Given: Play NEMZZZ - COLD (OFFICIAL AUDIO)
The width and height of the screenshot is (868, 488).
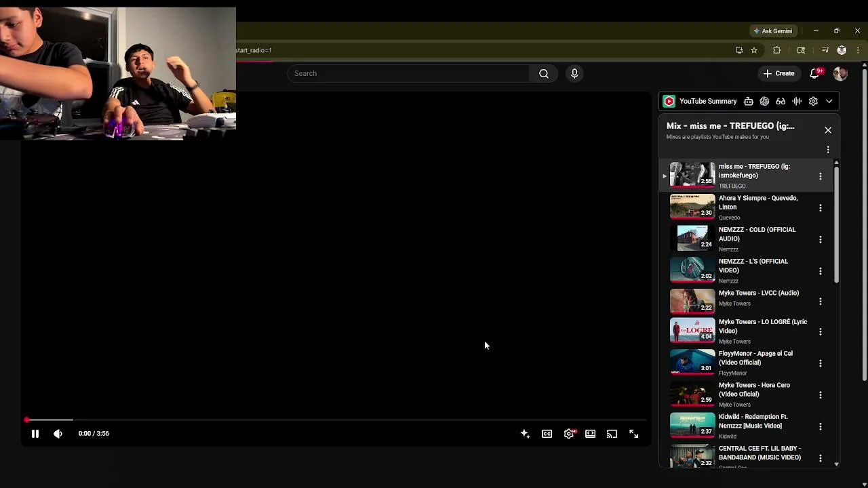Looking at the screenshot, I should coord(692,238).
